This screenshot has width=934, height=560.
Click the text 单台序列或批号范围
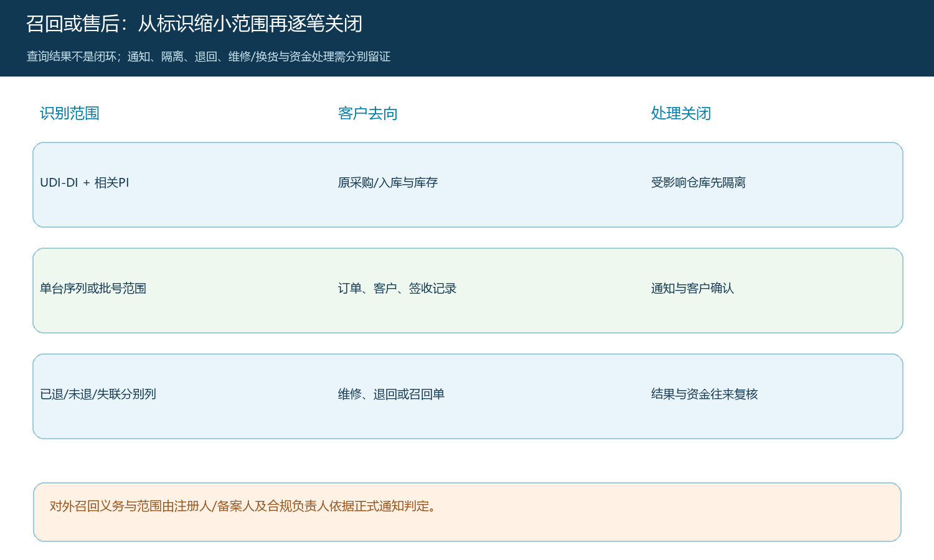tap(93, 288)
